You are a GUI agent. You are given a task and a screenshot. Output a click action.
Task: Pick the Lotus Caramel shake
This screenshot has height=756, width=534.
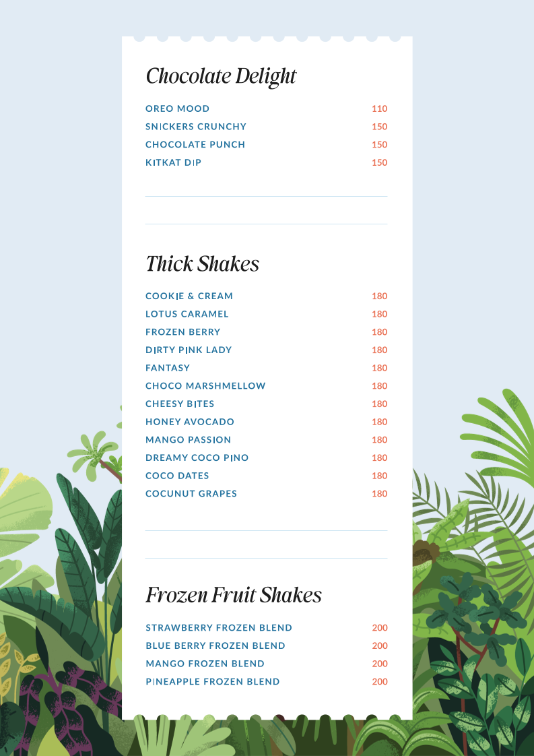[187, 314]
